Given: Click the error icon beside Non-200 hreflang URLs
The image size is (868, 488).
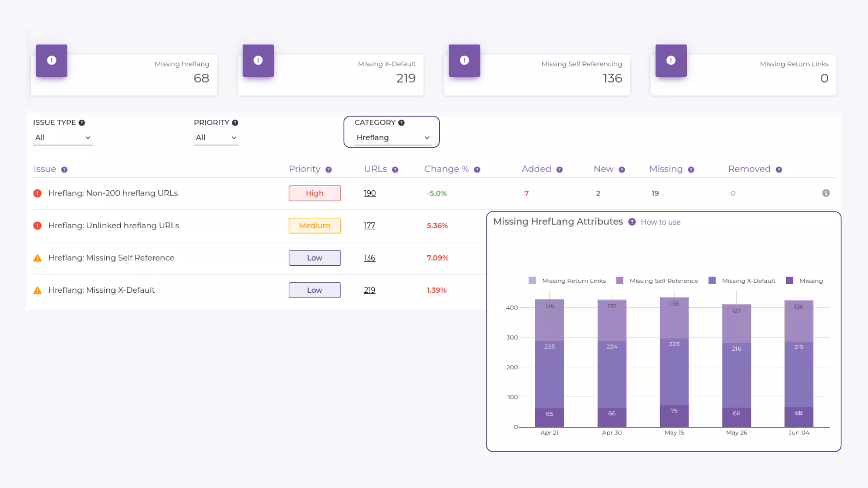Looking at the screenshot, I should pos(38,193).
